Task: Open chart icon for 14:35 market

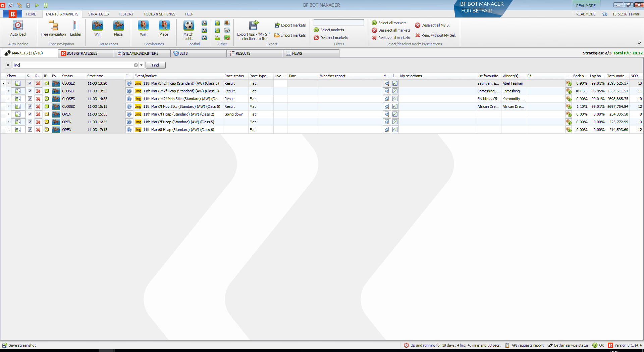Action: click(395, 99)
